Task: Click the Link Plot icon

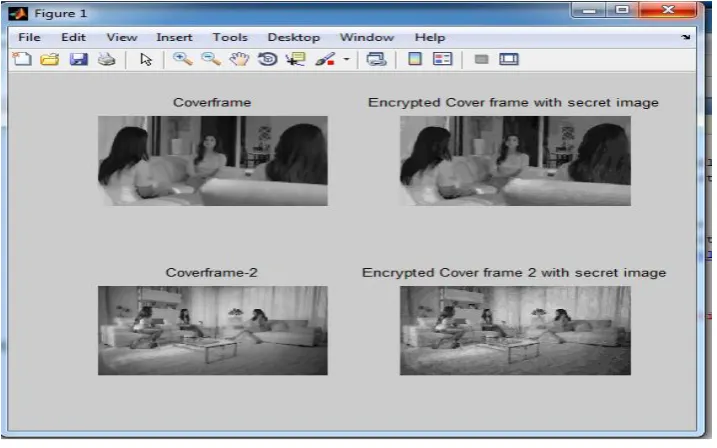Action: pyautogui.click(x=376, y=59)
